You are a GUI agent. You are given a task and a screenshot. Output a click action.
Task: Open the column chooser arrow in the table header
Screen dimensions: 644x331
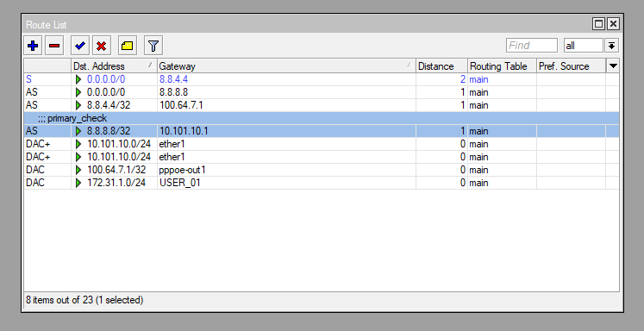point(613,66)
